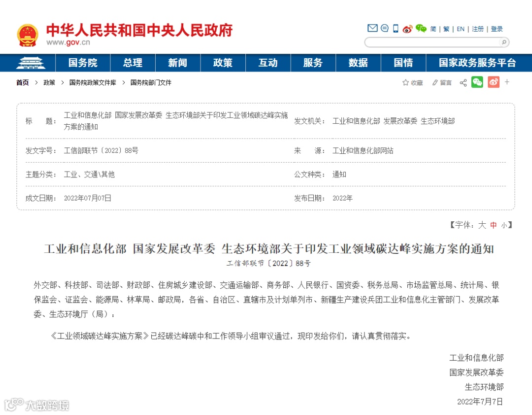The image size is (532, 415).
Task: Click topic value 工业、交通\其他
Action: click(89, 174)
